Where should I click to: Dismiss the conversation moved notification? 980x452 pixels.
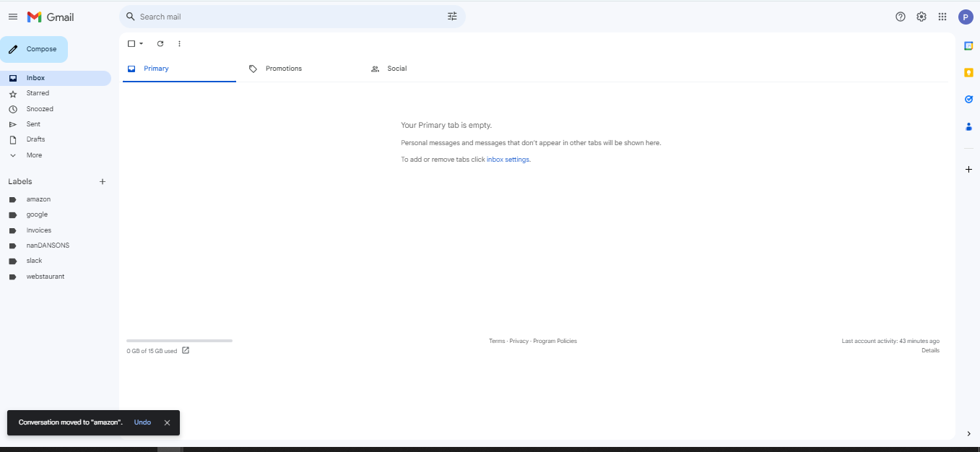pos(167,422)
